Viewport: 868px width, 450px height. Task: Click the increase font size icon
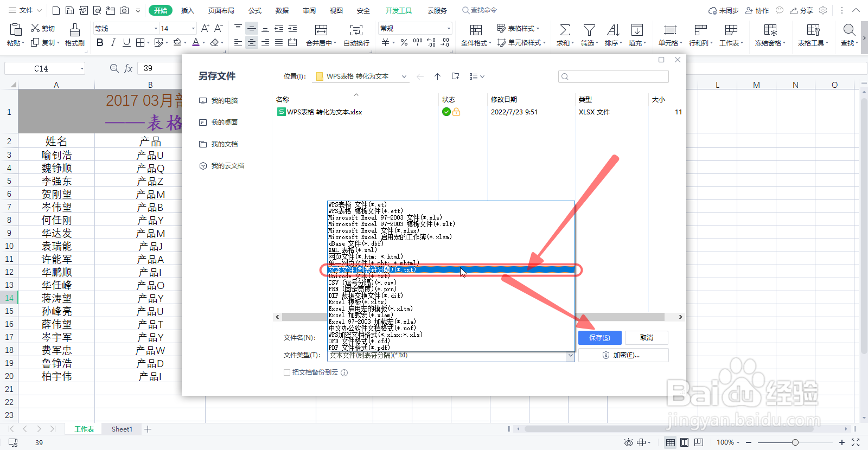tap(205, 28)
